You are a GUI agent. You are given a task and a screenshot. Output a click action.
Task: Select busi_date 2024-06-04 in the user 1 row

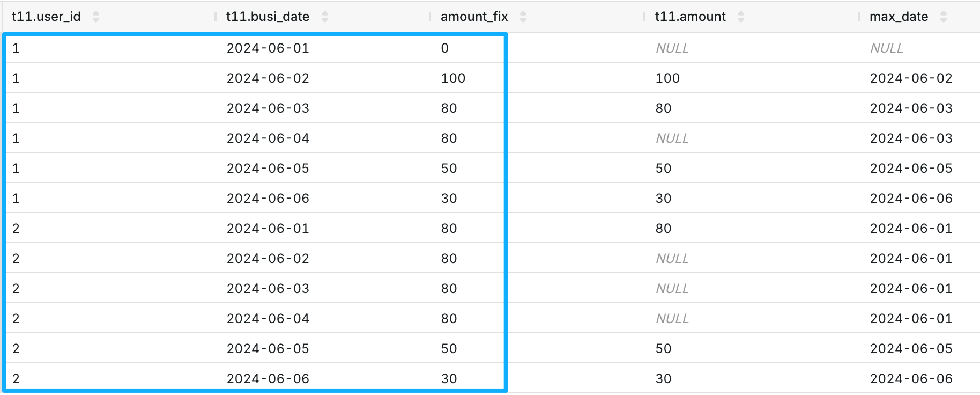tap(268, 138)
